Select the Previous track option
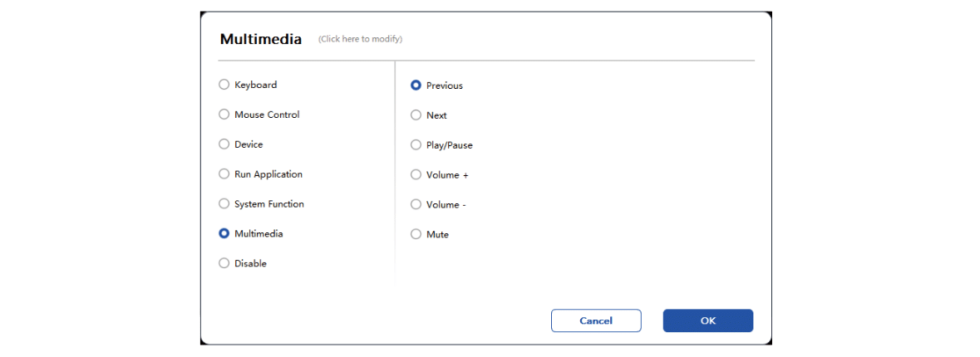Image resolution: width=980 pixels, height=357 pixels. coord(416,86)
